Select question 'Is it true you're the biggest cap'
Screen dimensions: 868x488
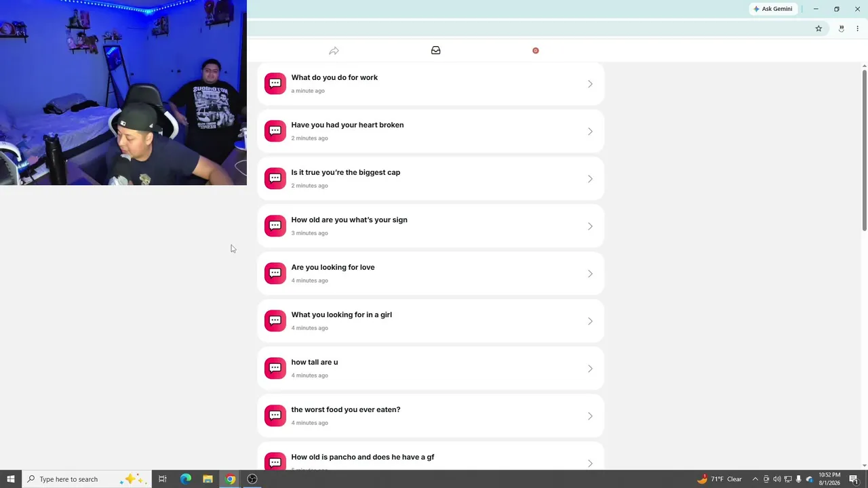(x=430, y=178)
